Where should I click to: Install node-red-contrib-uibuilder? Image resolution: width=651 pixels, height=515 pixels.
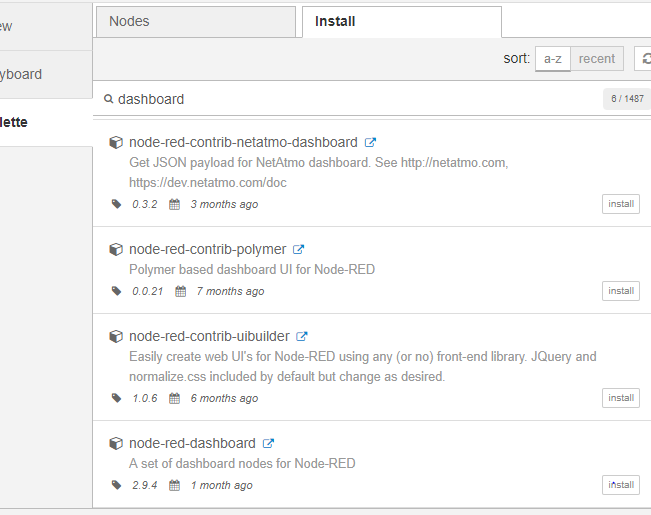point(621,398)
